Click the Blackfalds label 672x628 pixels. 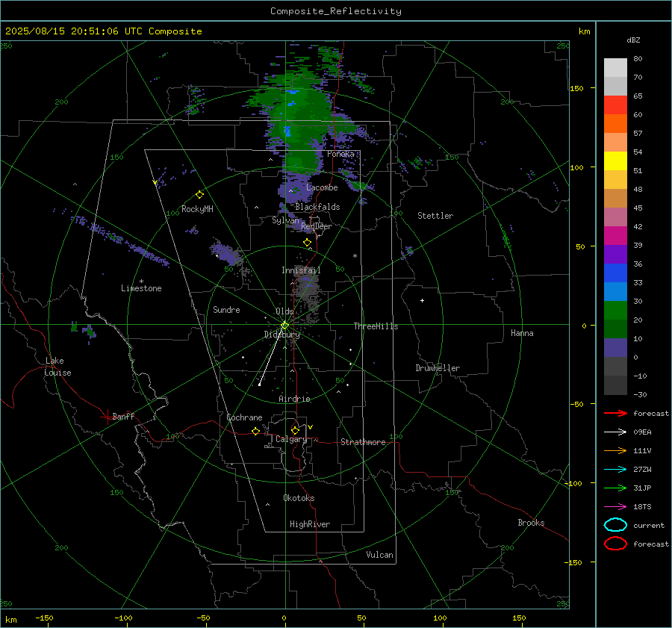tap(317, 207)
